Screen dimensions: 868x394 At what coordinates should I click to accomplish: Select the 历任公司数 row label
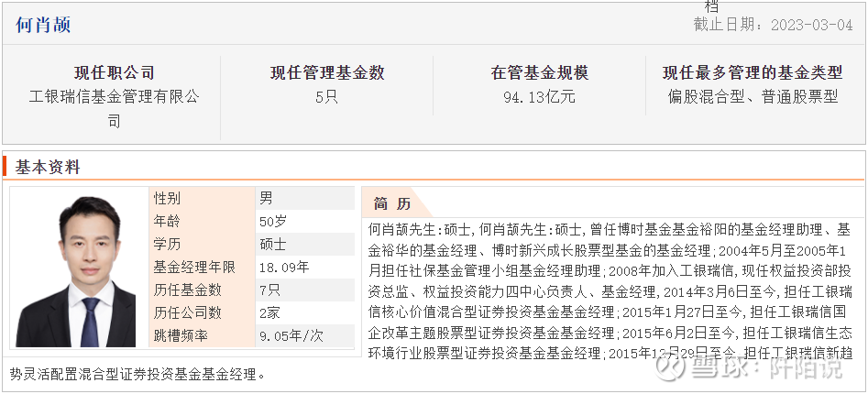[187, 312]
